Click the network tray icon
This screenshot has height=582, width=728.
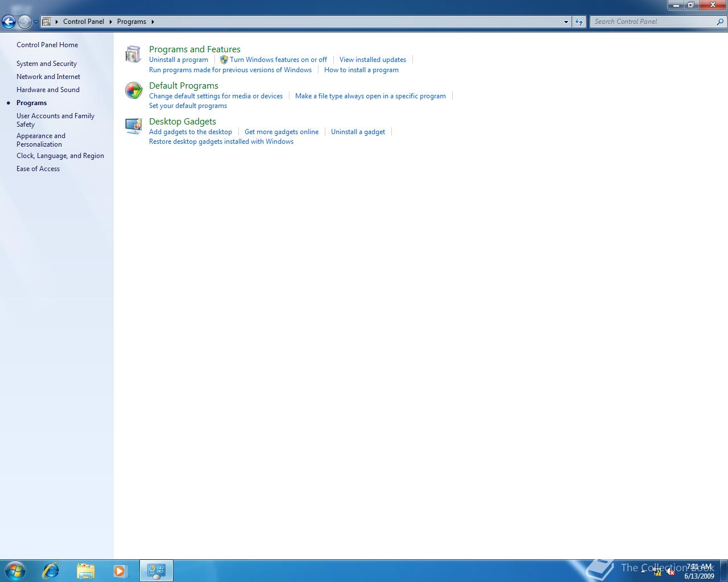657,572
